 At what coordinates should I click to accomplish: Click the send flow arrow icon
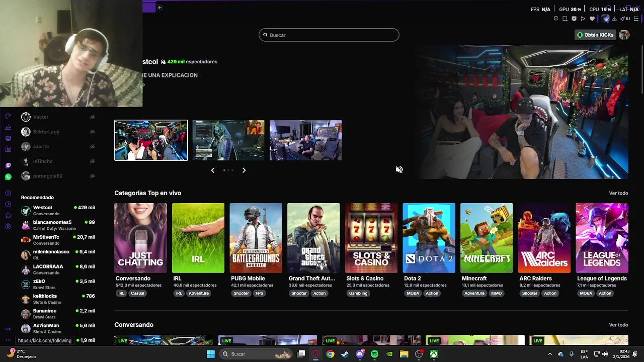click(x=583, y=19)
